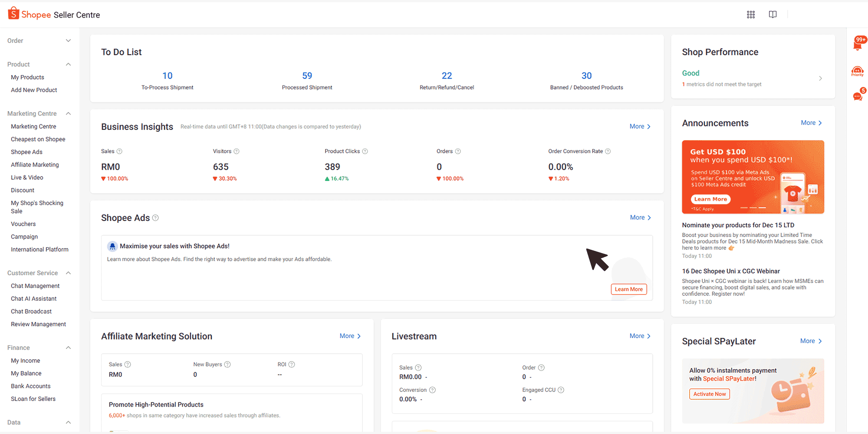
Task: Open notifications bell with 99+ badge
Action: tap(858, 45)
